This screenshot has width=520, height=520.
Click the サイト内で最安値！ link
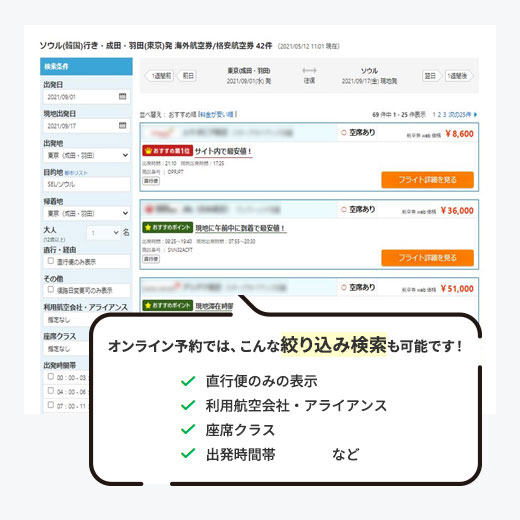(x=223, y=151)
